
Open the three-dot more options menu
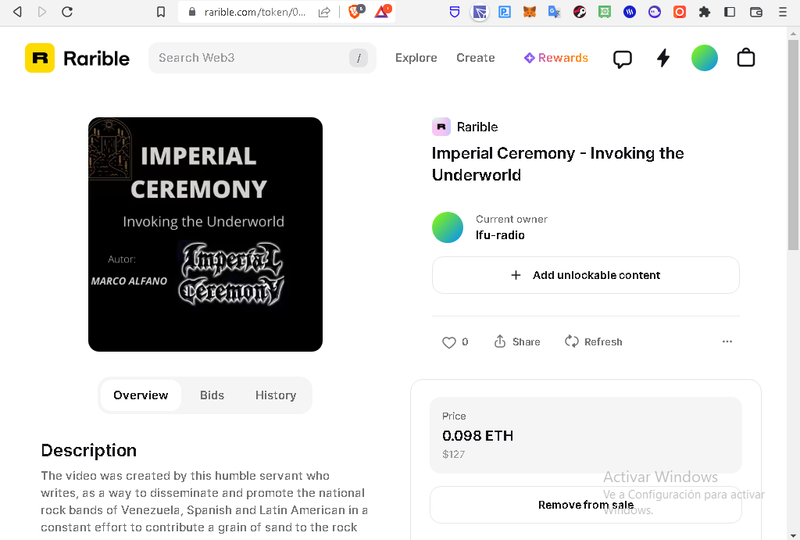[727, 342]
